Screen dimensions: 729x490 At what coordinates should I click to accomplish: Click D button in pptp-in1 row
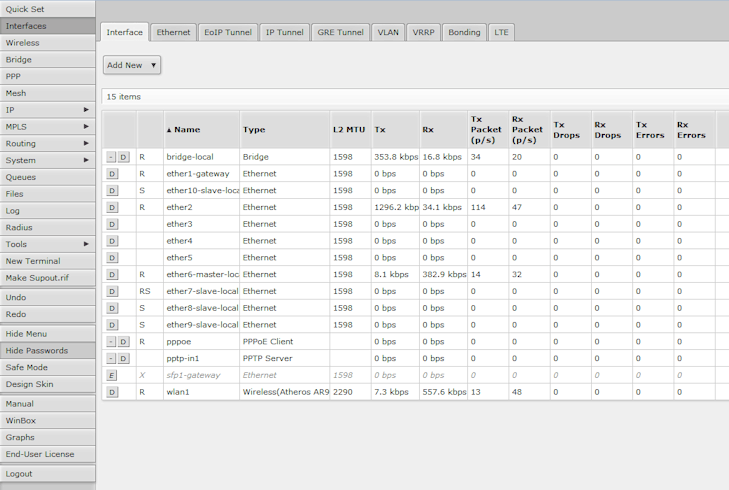tap(123, 358)
